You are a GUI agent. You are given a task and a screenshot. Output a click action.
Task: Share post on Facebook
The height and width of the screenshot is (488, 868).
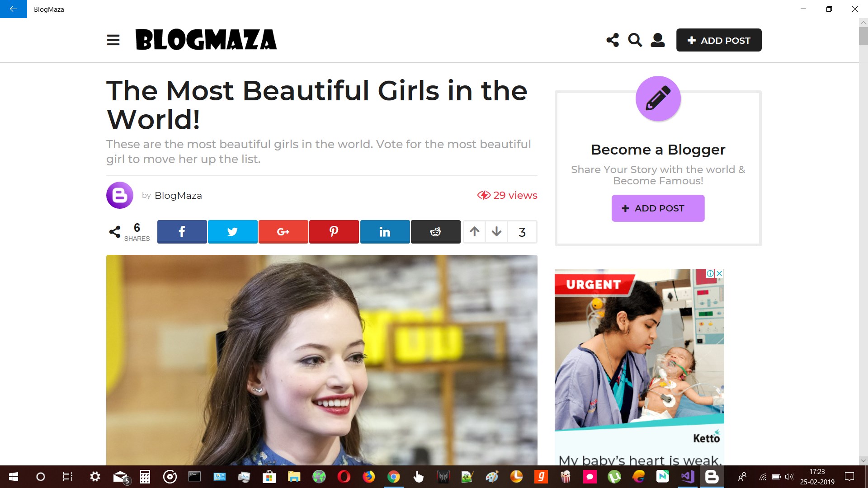(182, 232)
